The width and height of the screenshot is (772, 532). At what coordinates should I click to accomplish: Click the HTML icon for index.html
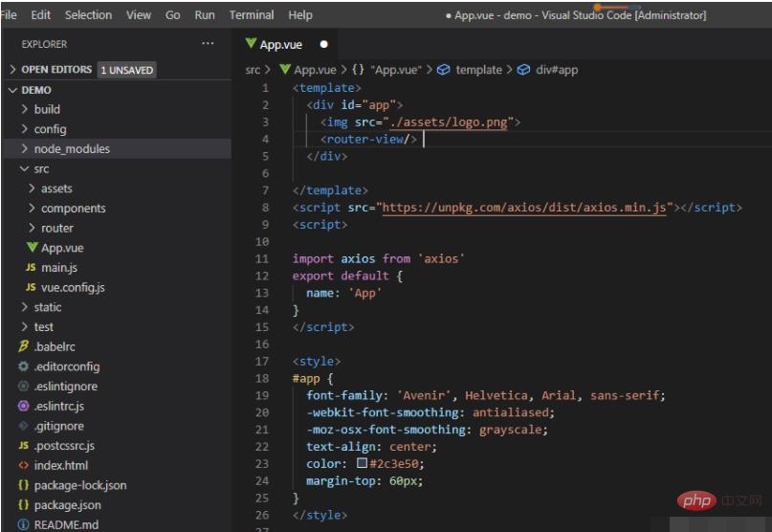(x=23, y=465)
